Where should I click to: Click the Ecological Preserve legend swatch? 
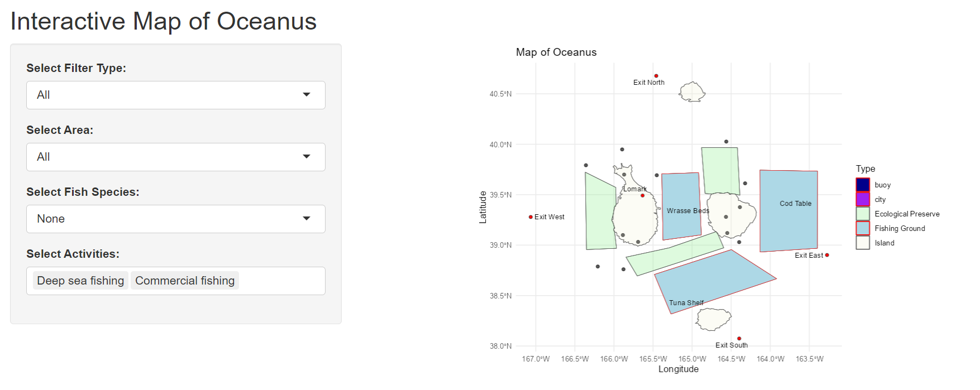pos(863,214)
